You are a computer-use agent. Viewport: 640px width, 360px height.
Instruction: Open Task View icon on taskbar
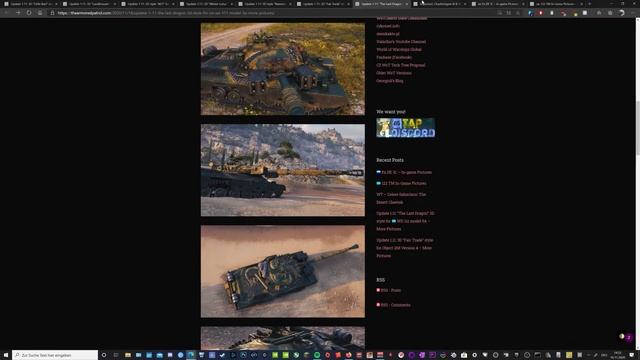click(x=116, y=355)
